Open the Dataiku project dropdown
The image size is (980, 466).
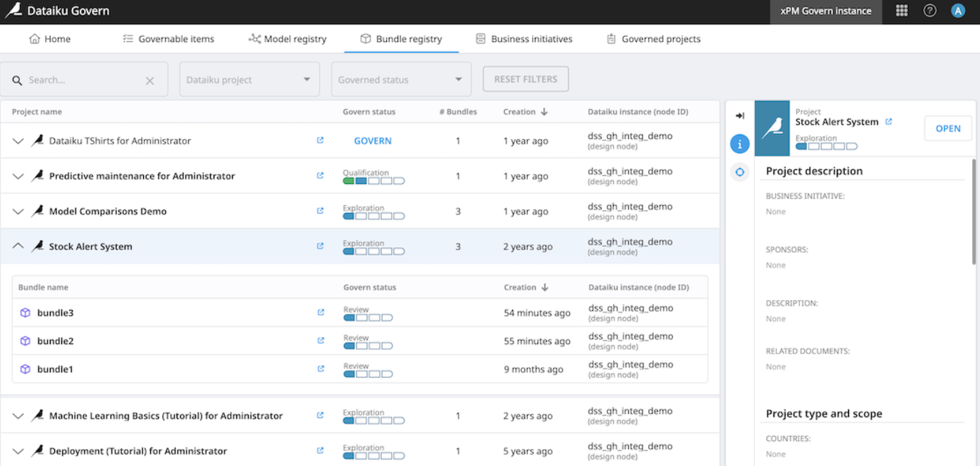click(249, 79)
